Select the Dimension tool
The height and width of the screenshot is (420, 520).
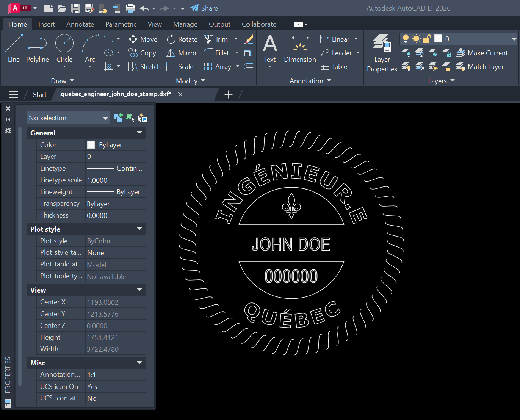pyautogui.click(x=300, y=48)
